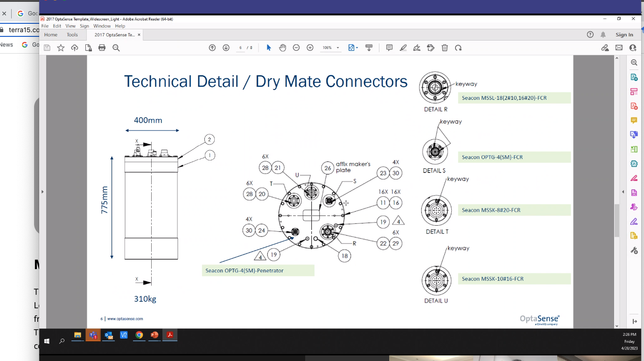644x361 pixels.
Task: Click the Sign In button
Action: click(x=624, y=35)
